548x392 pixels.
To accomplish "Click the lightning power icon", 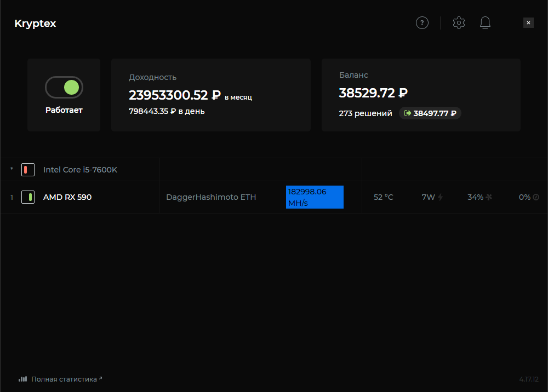I will tap(441, 197).
